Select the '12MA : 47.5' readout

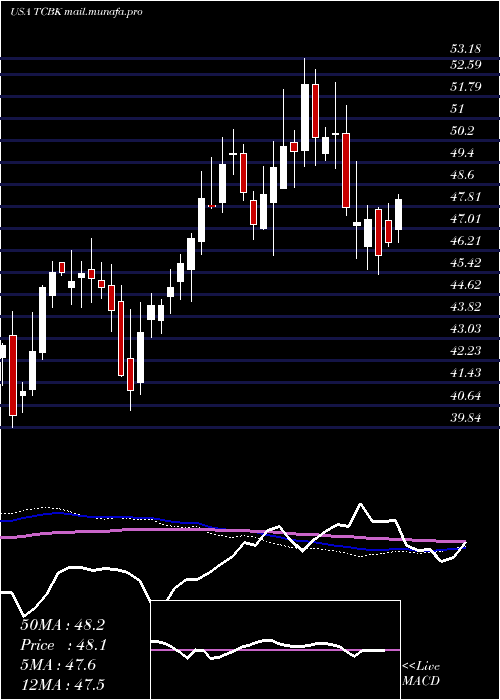[62, 684]
